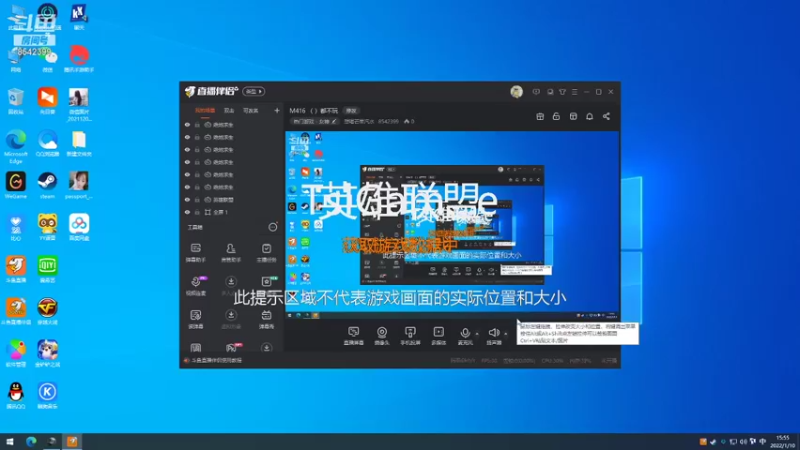Screen dimensions: 800x450
Task: Click the message bubble icon in title bar
Action: (536, 92)
